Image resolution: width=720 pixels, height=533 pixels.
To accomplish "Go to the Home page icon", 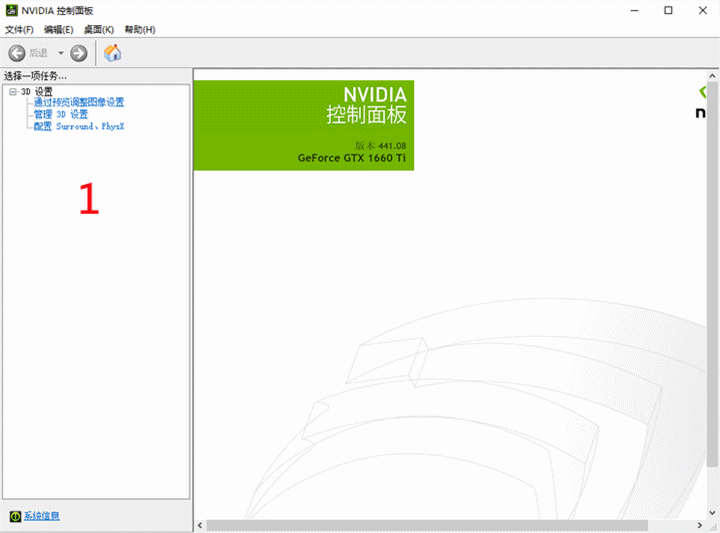I will pyautogui.click(x=112, y=53).
